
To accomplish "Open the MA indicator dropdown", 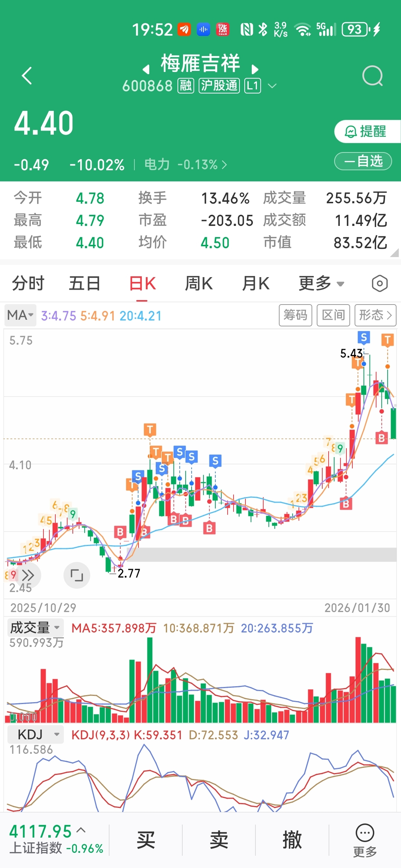I will (20, 315).
